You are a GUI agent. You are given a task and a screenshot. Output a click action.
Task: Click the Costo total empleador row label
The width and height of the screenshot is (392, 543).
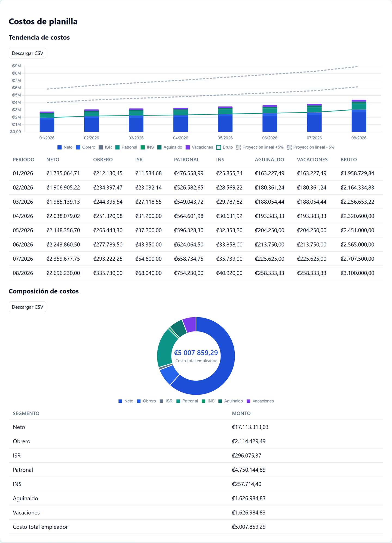[x=40, y=527]
